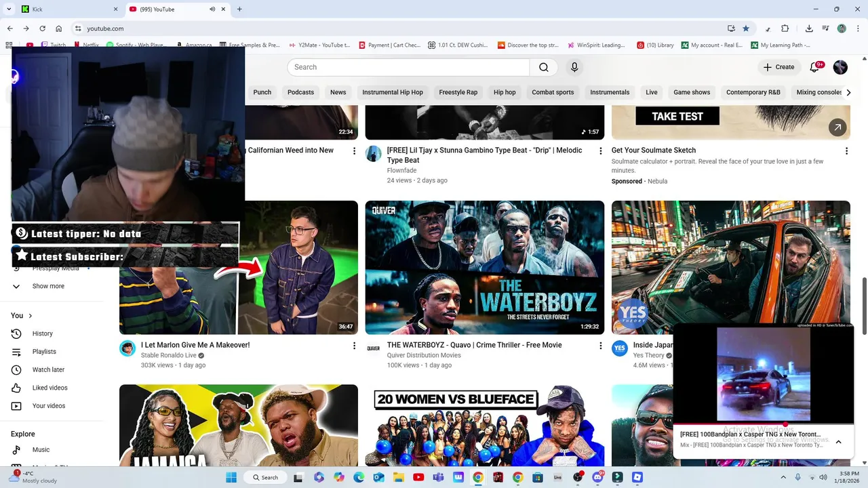Click inside the YouTube search box
The width and height of the screenshot is (868, 488).
coord(408,67)
